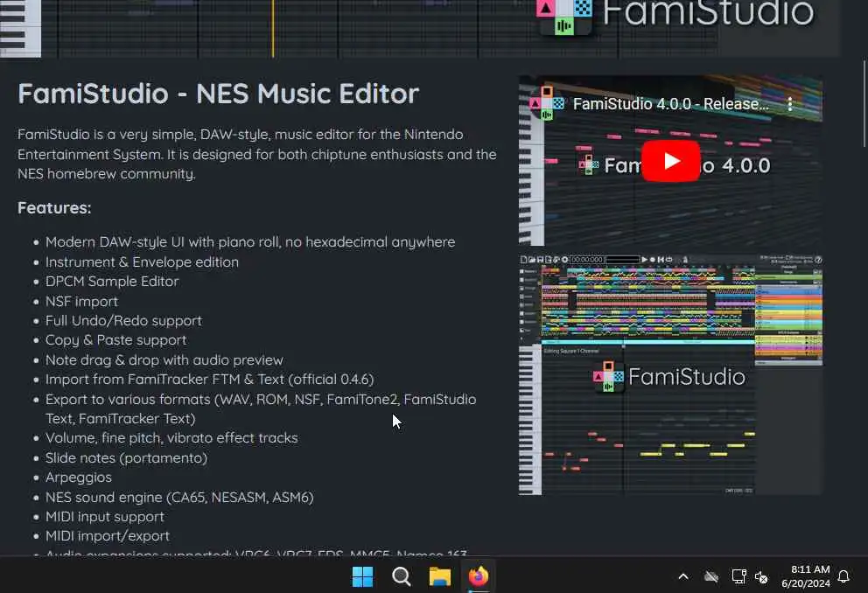The height and width of the screenshot is (593, 868).
Task: Click the 'MIDI import/export' item
Action: click(x=108, y=536)
